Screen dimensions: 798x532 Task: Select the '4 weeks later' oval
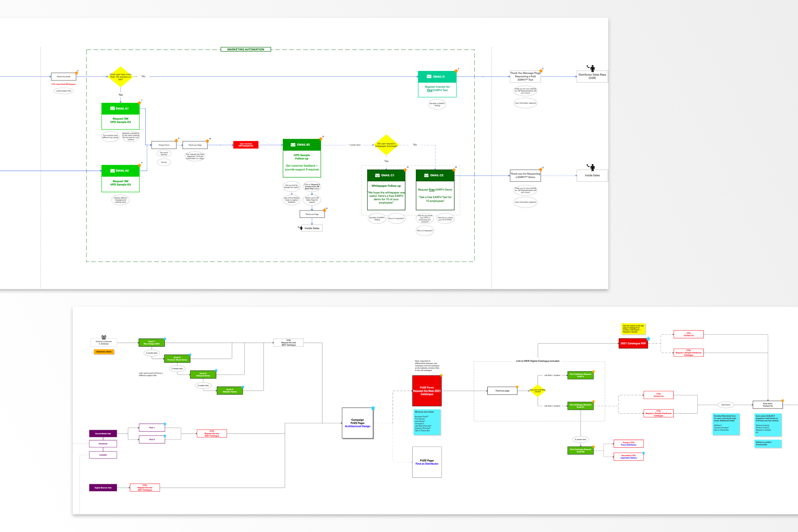tap(580, 439)
